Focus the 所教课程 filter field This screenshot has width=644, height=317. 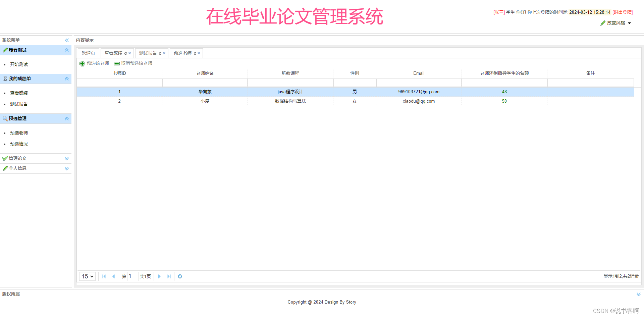pyautogui.click(x=290, y=83)
